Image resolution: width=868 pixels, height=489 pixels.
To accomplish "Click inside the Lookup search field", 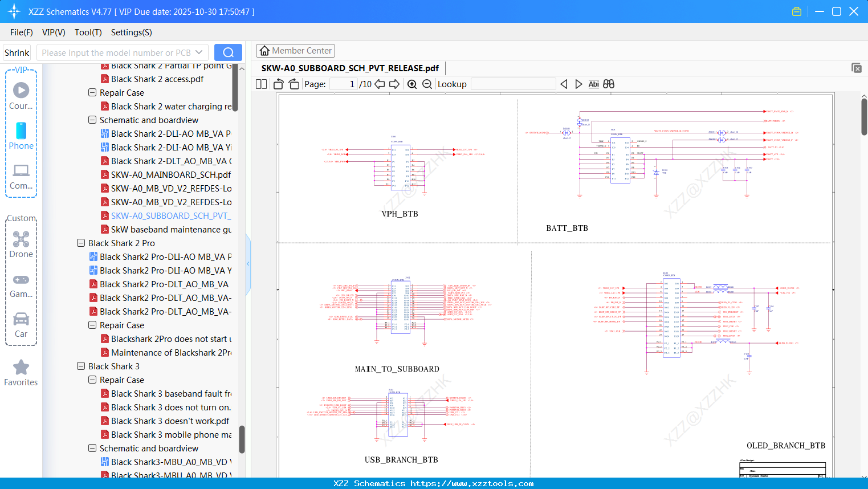I will 512,84.
